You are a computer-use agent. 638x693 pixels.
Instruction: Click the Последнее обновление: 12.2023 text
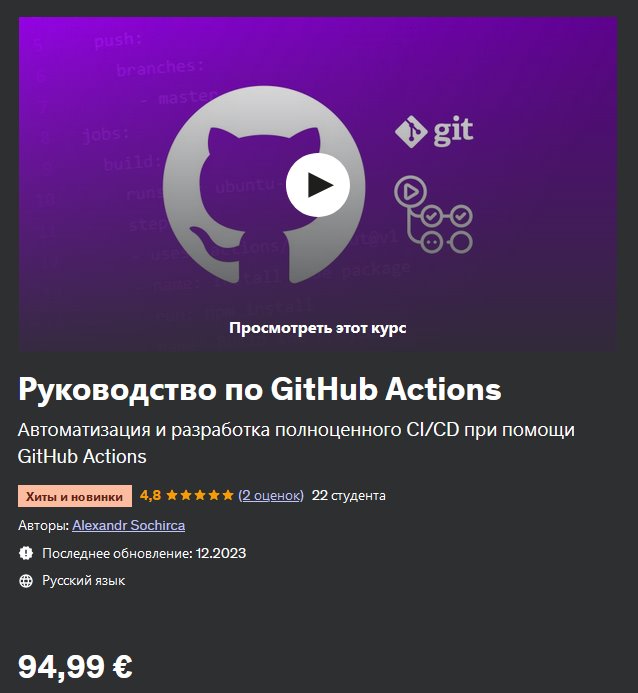pyautogui.click(x=144, y=553)
